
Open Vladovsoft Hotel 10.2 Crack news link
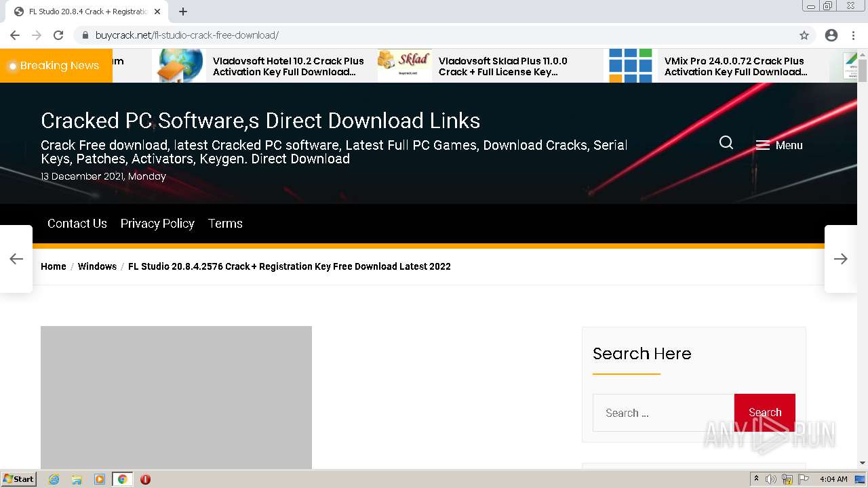coord(288,66)
